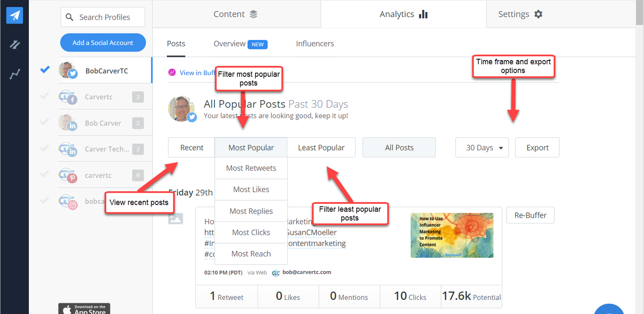Toggle the Carvertc profile checkmark
Screen dimensions: 644x314
coord(44,96)
